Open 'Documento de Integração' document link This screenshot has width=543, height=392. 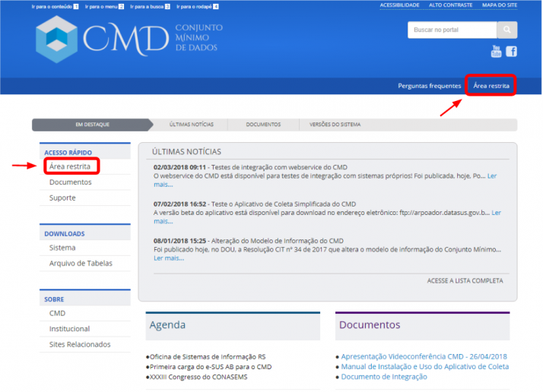pos(384,377)
